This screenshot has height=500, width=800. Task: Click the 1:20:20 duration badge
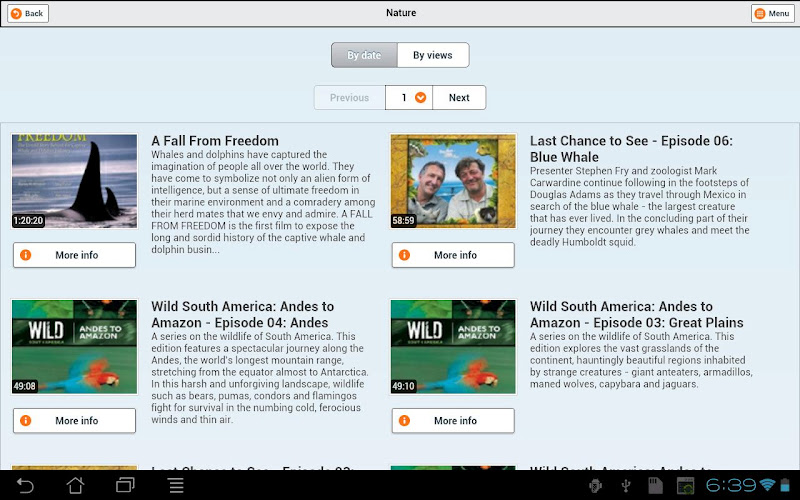tap(28, 220)
